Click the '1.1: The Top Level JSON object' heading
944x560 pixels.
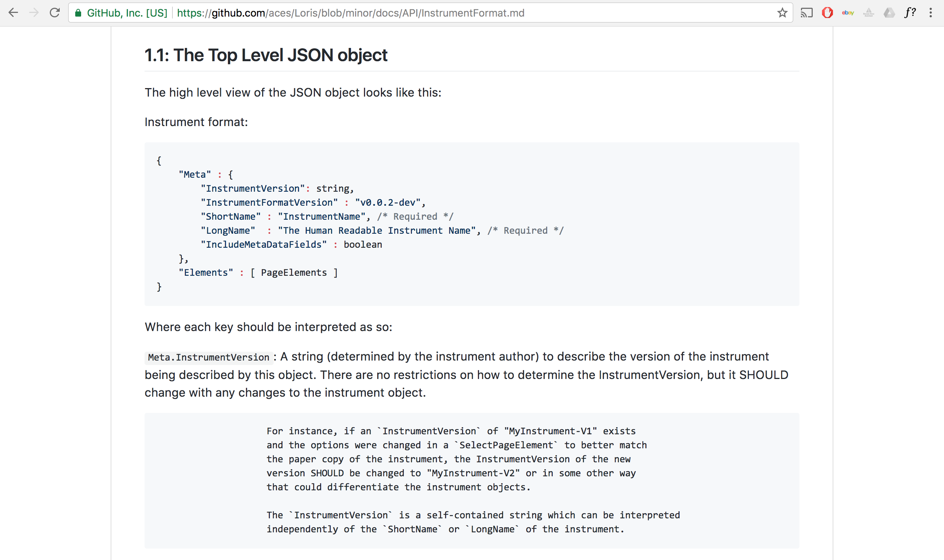266,55
